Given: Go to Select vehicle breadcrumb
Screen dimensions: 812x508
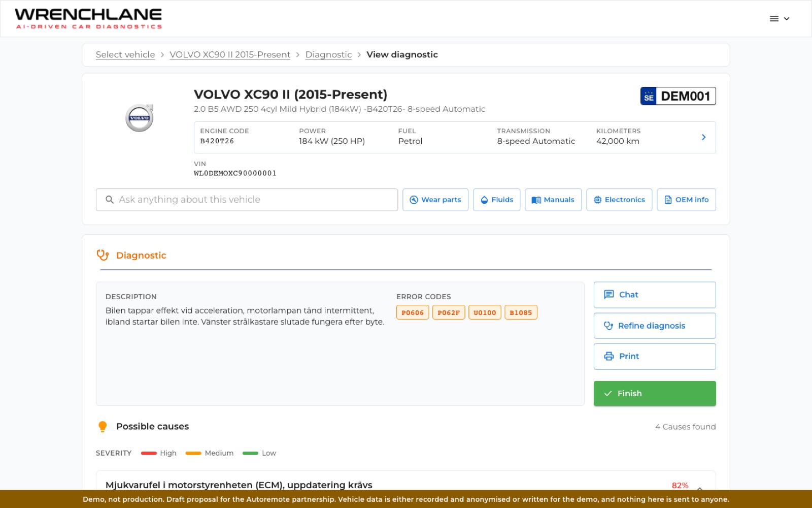Looking at the screenshot, I should 125,54.
